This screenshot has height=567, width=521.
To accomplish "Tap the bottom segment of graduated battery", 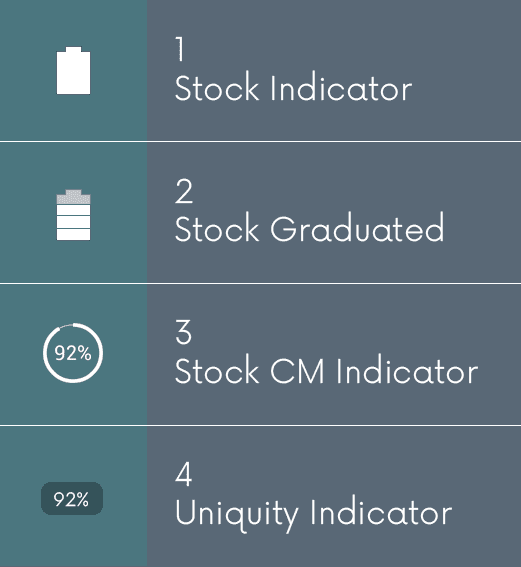I will [x=73, y=234].
